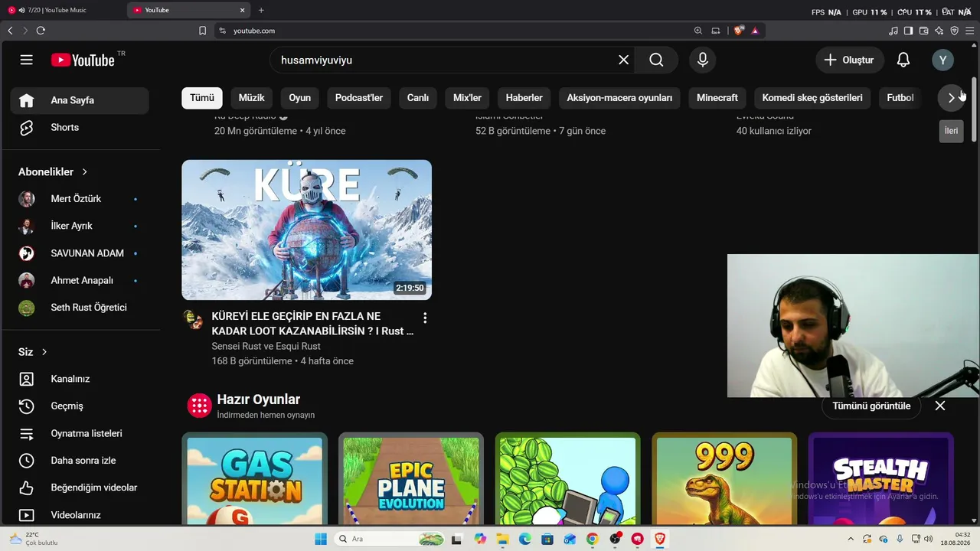Run the search with the magnifier button
This screenshot has width=980, height=551.
(656, 60)
